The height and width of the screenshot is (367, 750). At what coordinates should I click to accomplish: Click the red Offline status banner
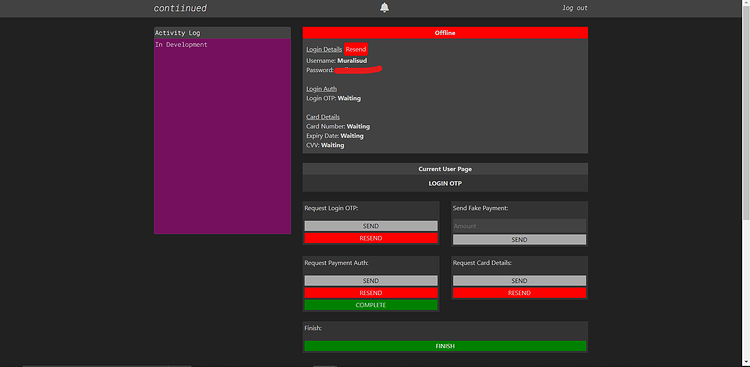coord(445,33)
